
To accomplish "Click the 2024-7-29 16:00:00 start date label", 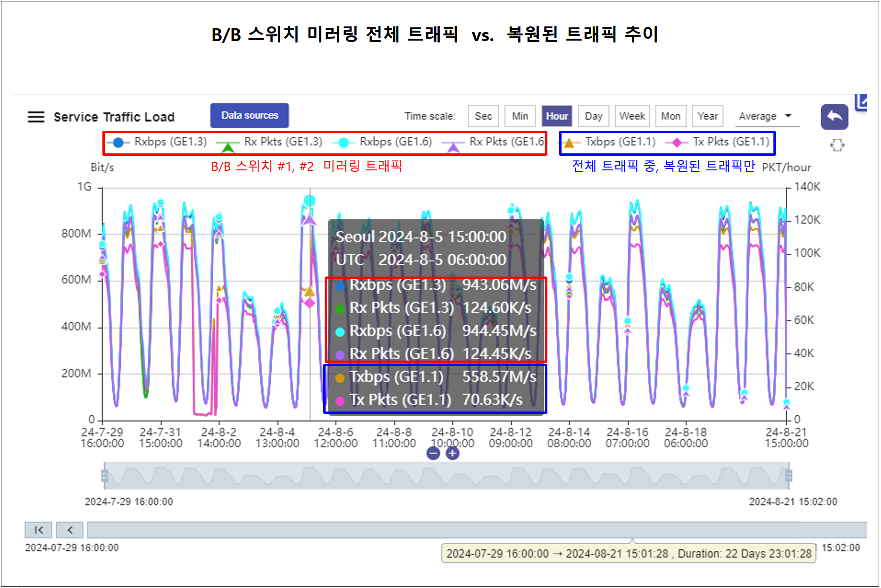I will (x=129, y=502).
